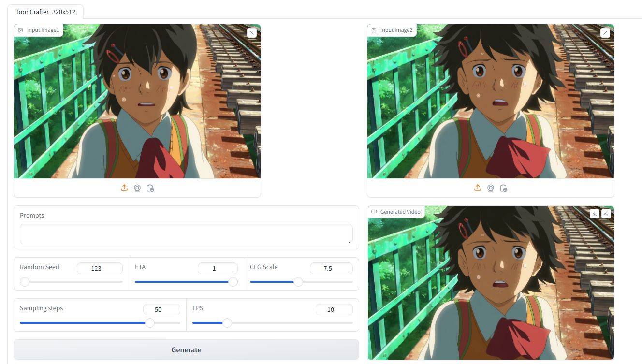Click the FPS slider handle
The height and width of the screenshot is (364, 642).
coord(227,323)
